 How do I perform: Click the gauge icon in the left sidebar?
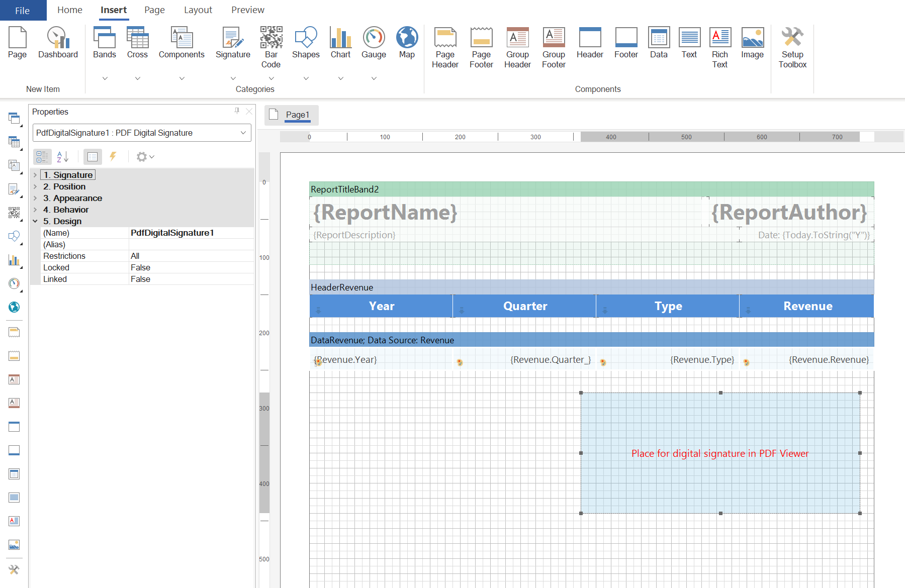(14, 283)
